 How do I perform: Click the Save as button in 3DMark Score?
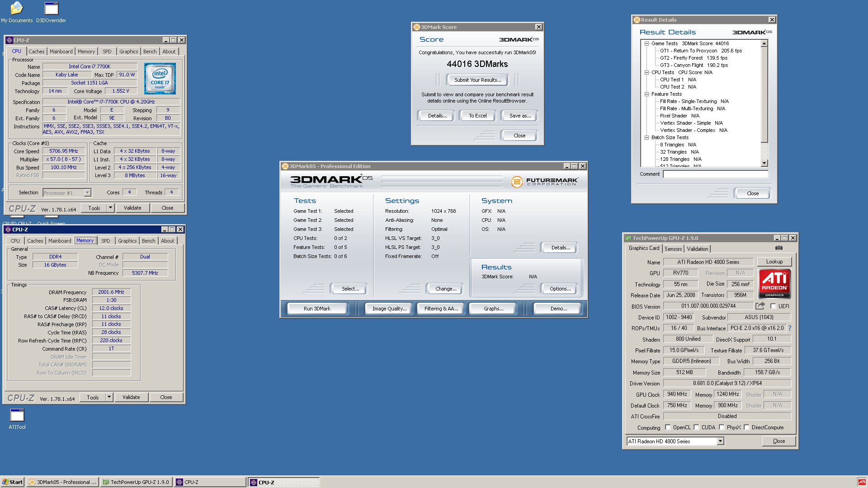[520, 116]
